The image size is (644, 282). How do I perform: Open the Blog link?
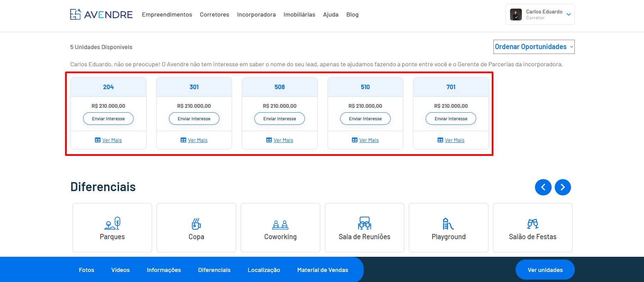(352, 15)
